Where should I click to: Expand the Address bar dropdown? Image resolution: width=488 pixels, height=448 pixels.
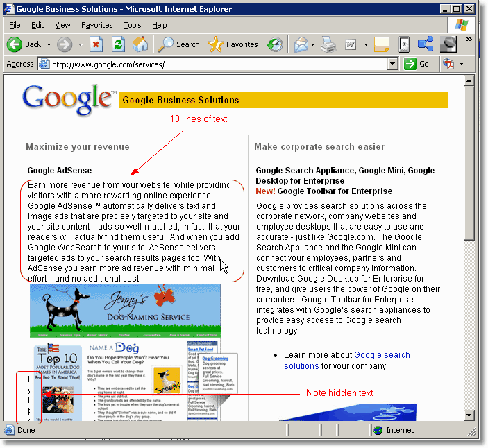click(x=393, y=64)
